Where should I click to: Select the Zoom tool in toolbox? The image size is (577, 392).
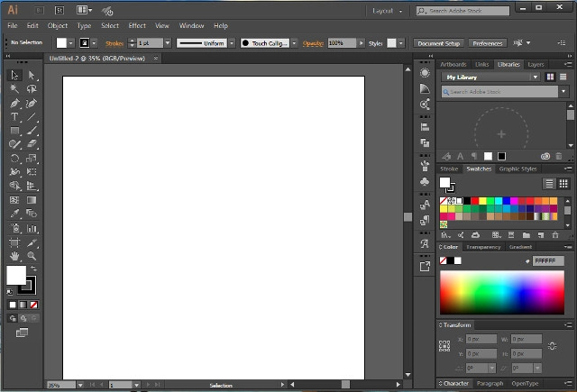pos(32,256)
